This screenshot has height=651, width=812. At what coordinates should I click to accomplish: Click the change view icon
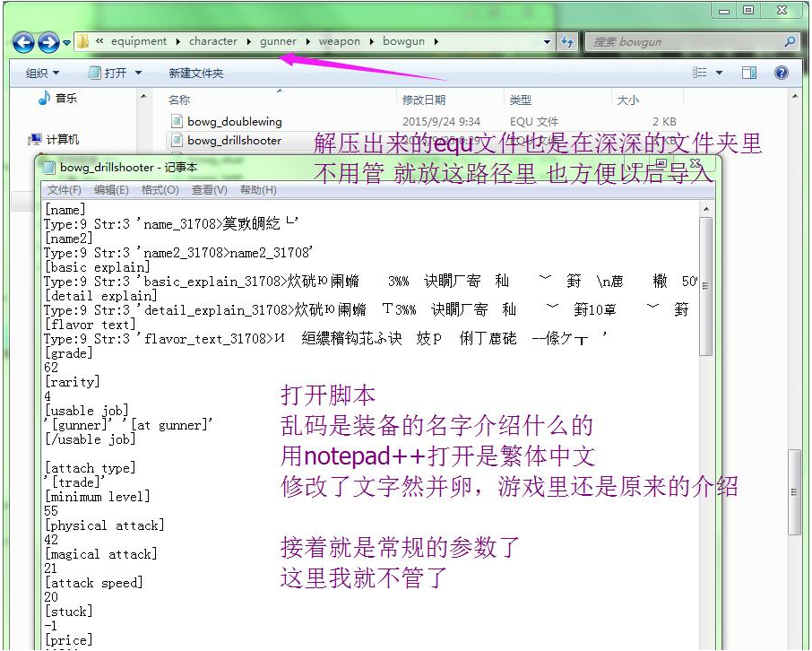700,73
